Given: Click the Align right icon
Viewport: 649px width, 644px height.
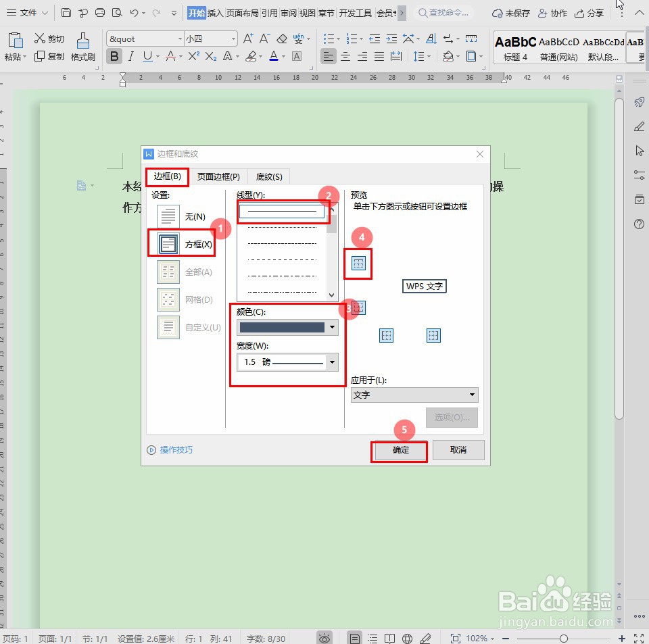Looking at the screenshot, I should pyautogui.click(x=362, y=56).
